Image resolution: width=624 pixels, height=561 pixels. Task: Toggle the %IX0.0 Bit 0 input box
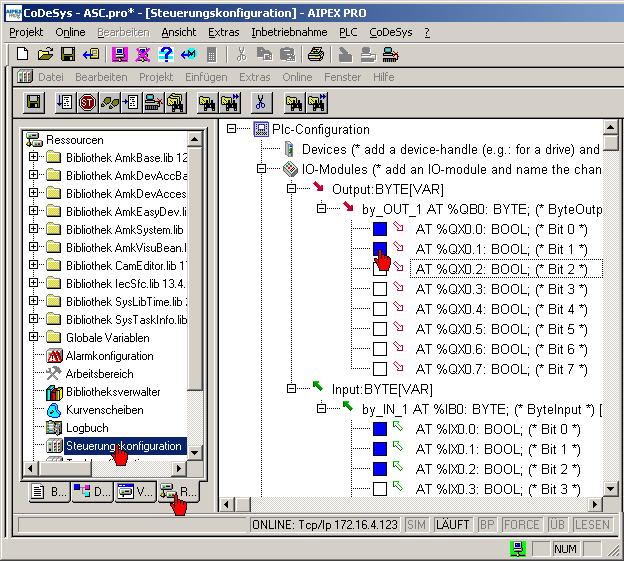[380, 429]
